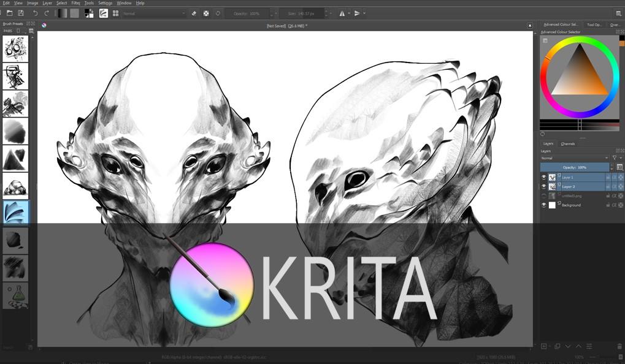Image resolution: width=625 pixels, height=364 pixels.
Task: Hide Layer 1 using its eye icon
Action: pyautogui.click(x=543, y=177)
